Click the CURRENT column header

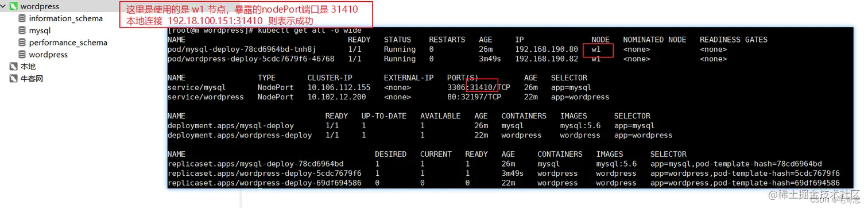coord(436,154)
